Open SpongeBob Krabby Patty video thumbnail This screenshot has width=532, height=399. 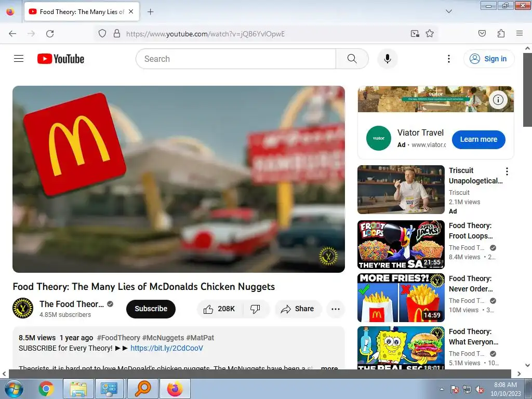401,348
